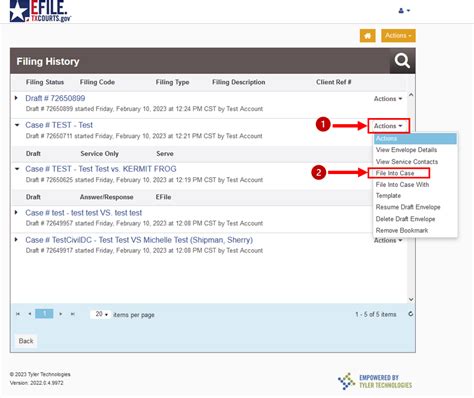
Task: Select View Envelope Details menu item
Action: (x=406, y=150)
